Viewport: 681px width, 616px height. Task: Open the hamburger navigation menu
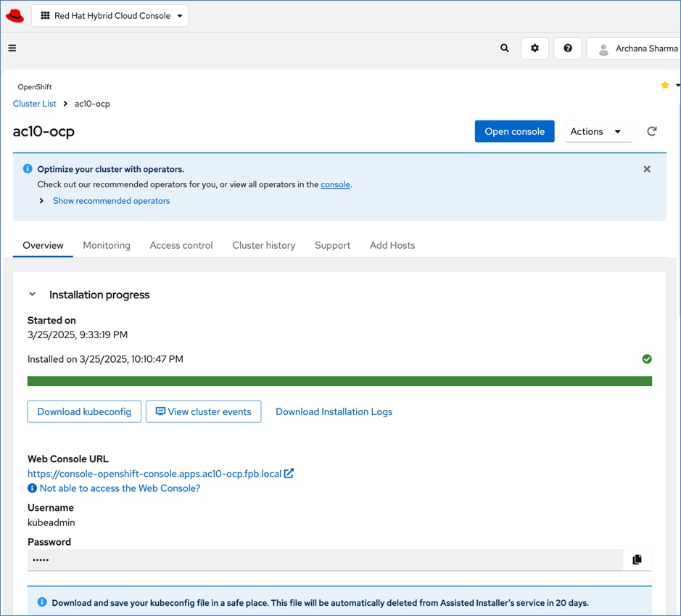coord(12,48)
